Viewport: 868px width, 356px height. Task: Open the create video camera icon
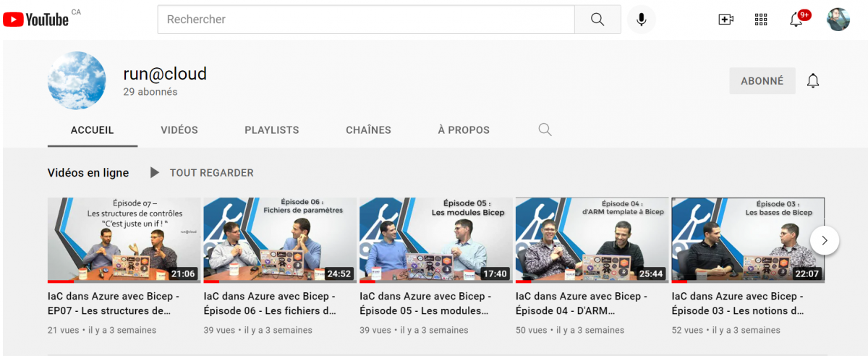(x=726, y=20)
